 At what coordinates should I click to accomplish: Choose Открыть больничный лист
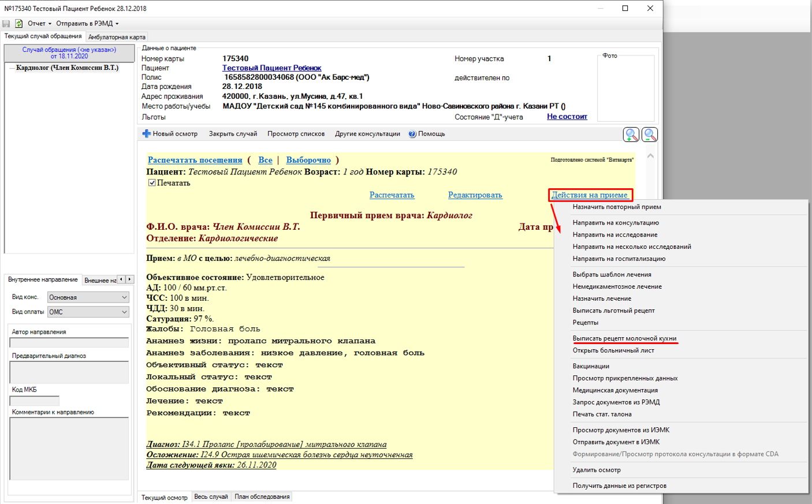click(613, 350)
